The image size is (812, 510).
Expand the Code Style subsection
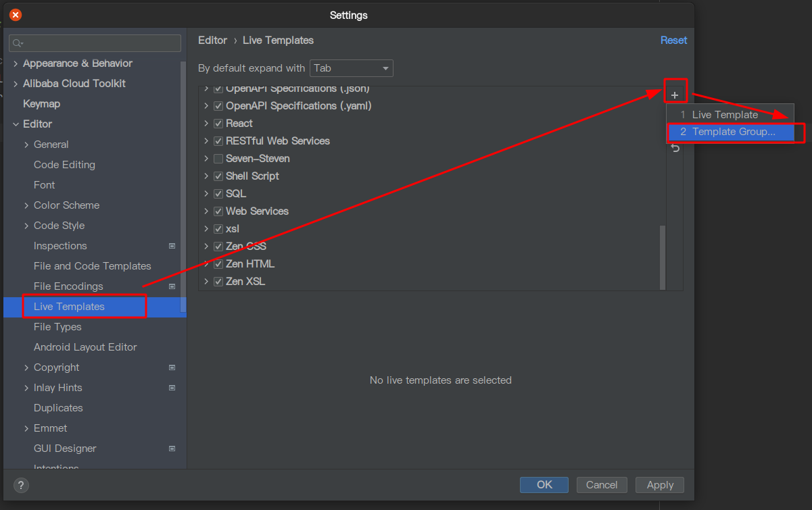coord(26,226)
